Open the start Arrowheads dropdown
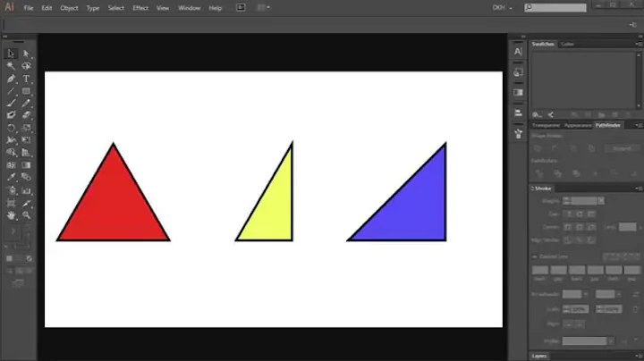This screenshot has width=644, height=361. click(x=586, y=294)
